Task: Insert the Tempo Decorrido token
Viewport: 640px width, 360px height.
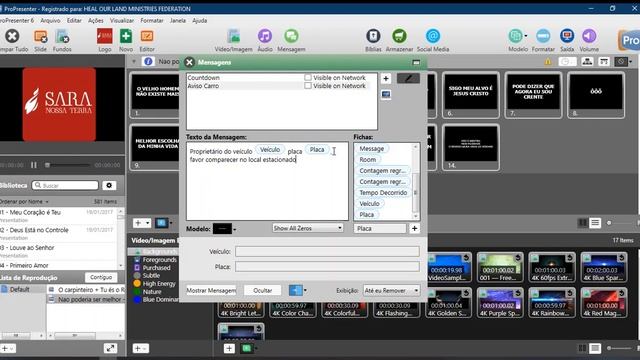Action: (x=383, y=192)
